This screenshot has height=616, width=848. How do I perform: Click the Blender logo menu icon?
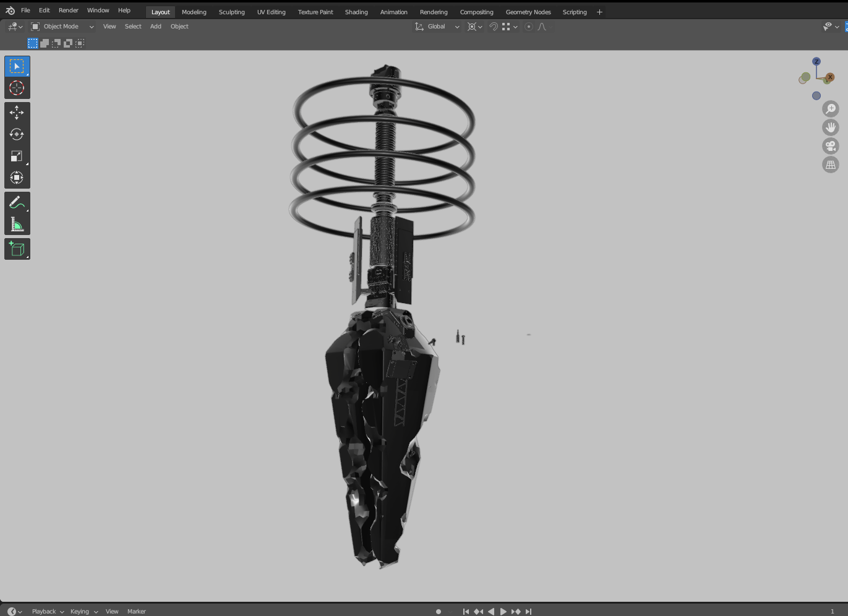10,11
